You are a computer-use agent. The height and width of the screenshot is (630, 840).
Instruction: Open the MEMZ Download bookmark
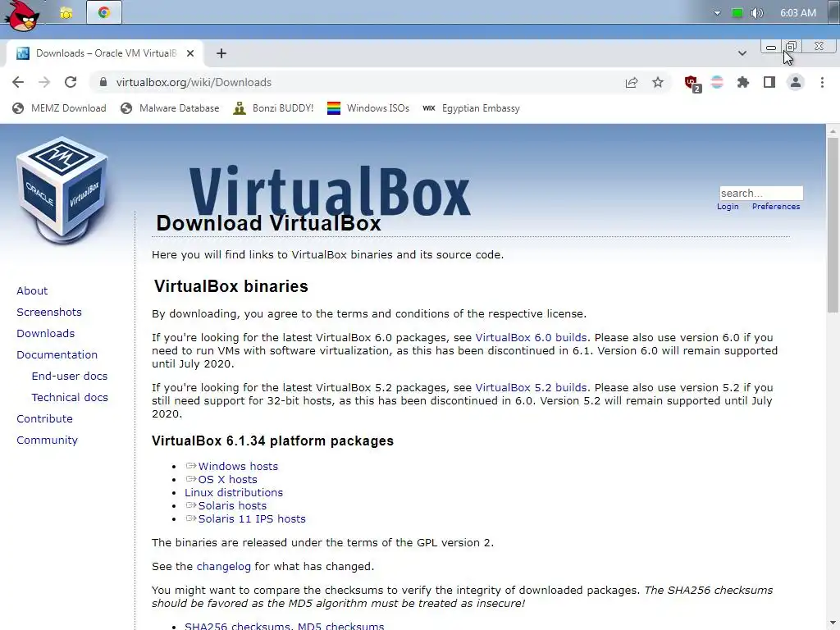59,108
